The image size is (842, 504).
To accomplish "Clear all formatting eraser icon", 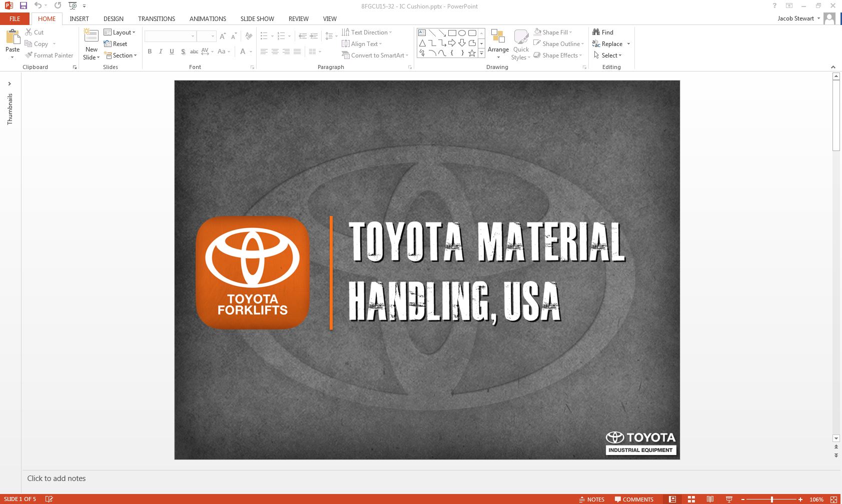I will pyautogui.click(x=249, y=36).
